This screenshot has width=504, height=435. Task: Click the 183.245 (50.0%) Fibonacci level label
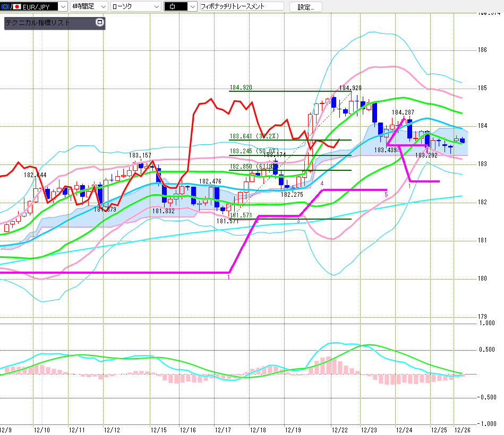(x=254, y=151)
